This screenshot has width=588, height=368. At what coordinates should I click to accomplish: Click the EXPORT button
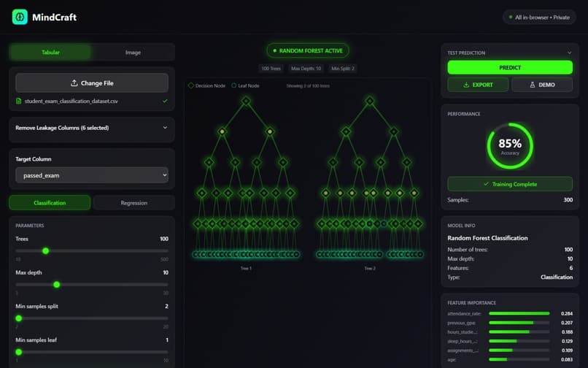coord(478,85)
